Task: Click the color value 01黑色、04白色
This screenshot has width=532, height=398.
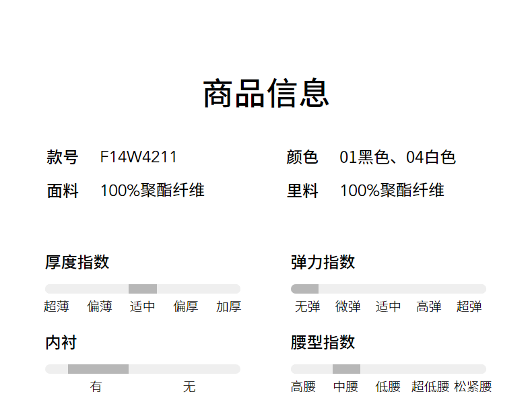Action: click(x=397, y=157)
